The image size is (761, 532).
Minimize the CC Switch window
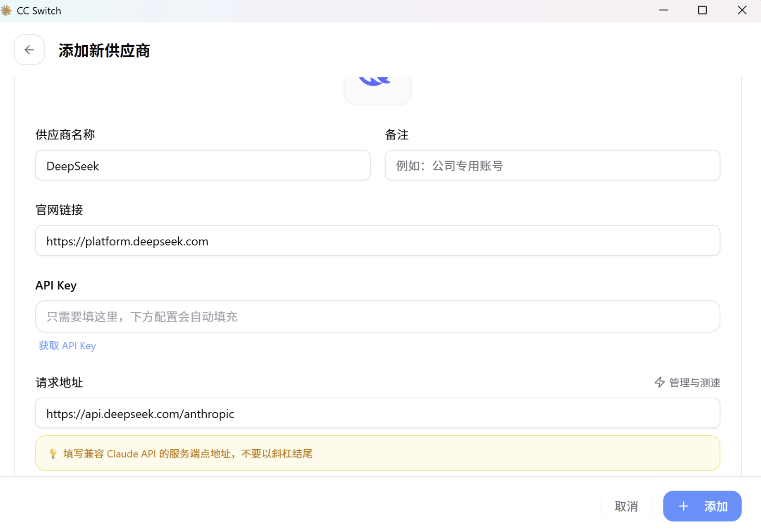pyautogui.click(x=663, y=10)
